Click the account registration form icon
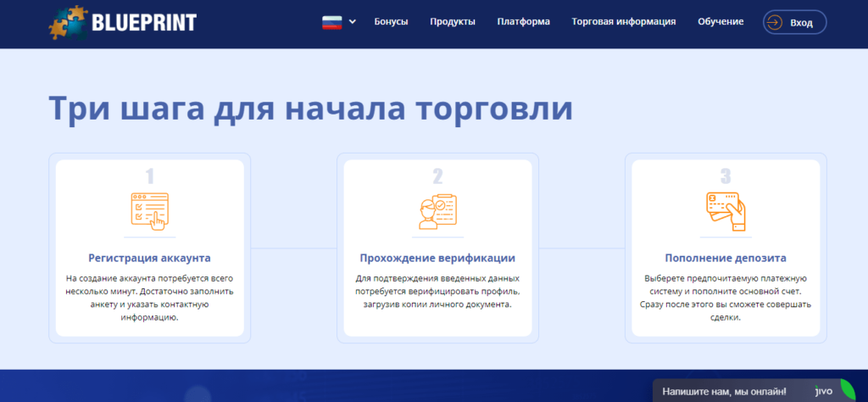 coord(149,211)
